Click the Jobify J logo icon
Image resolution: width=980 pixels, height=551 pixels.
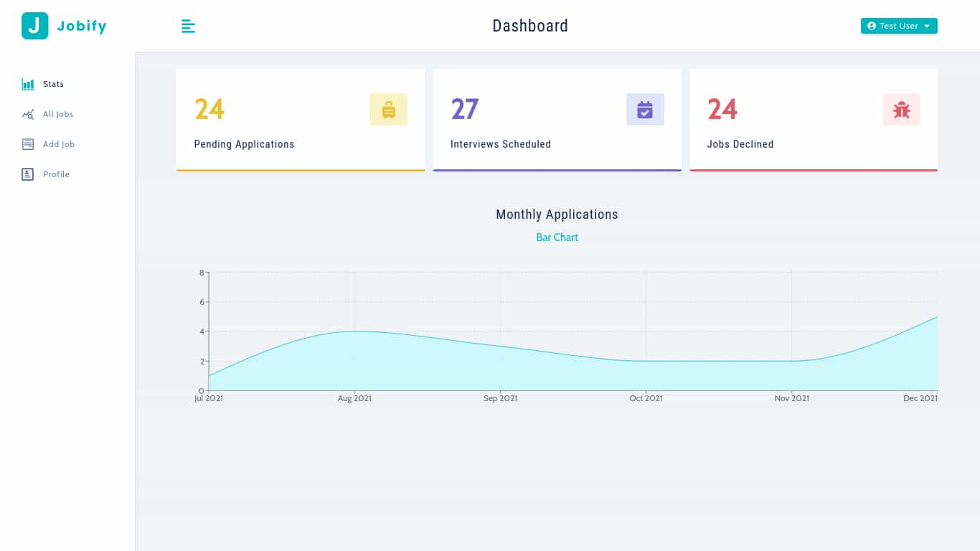[34, 26]
